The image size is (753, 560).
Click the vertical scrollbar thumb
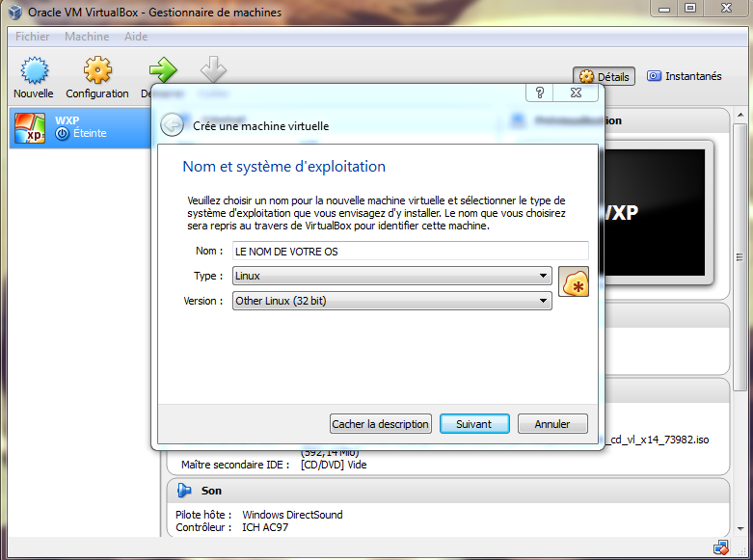pos(740,257)
